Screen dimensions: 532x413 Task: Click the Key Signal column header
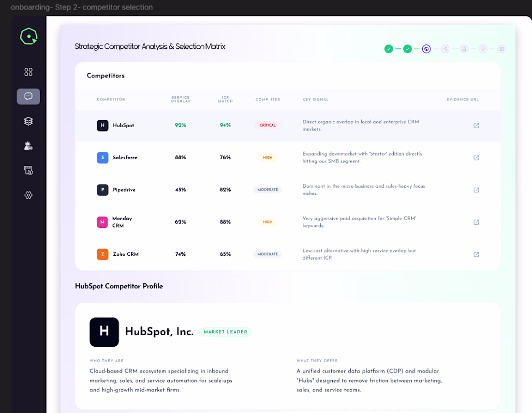pos(315,100)
